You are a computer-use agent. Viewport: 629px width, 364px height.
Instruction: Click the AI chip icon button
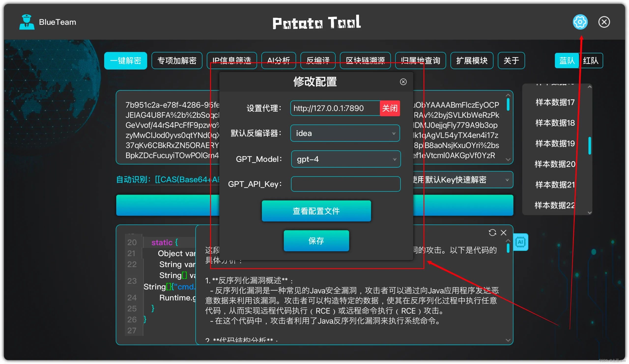click(520, 242)
